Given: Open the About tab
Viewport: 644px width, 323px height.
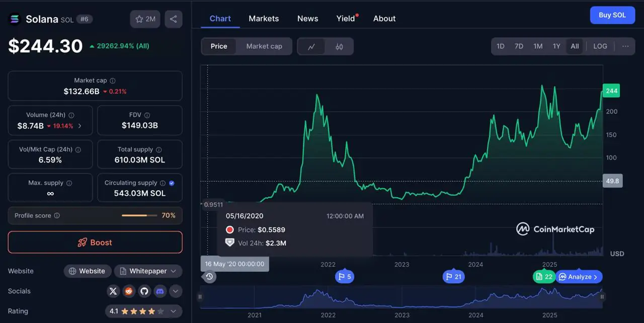Looking at the screenshot, I should [384, 19].
